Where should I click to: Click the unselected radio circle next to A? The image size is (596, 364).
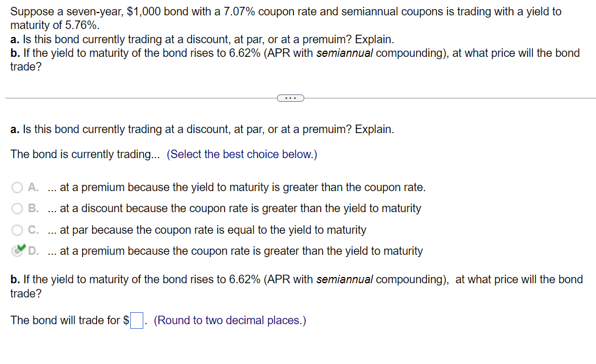(x=16, y=187)
